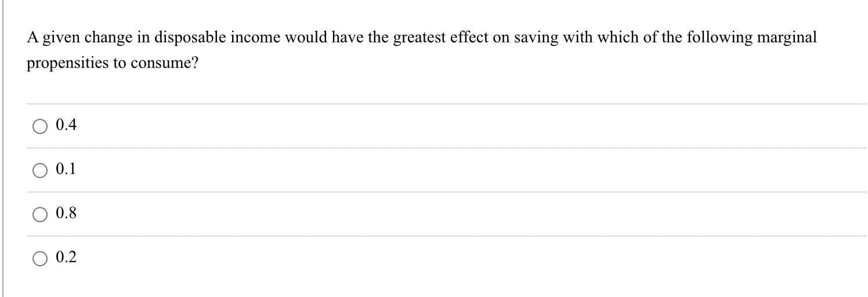Click the divider line between 0.4 and 0.1

[447, 148]
